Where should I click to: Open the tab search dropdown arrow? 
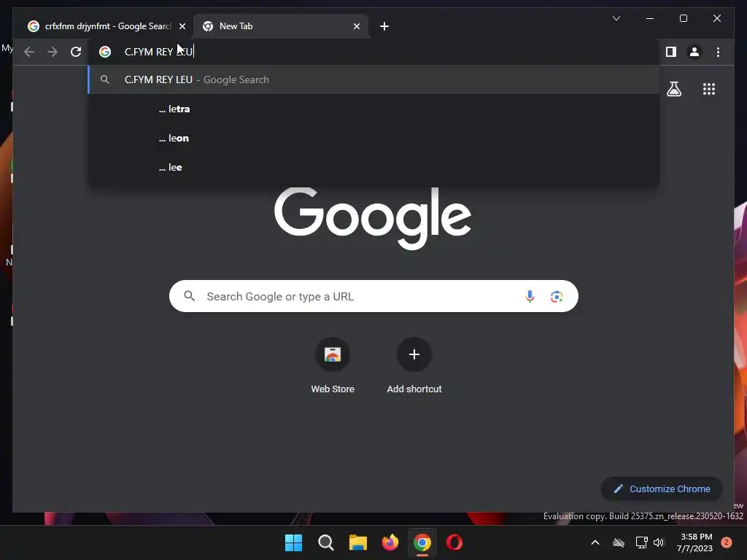(616, 18)
